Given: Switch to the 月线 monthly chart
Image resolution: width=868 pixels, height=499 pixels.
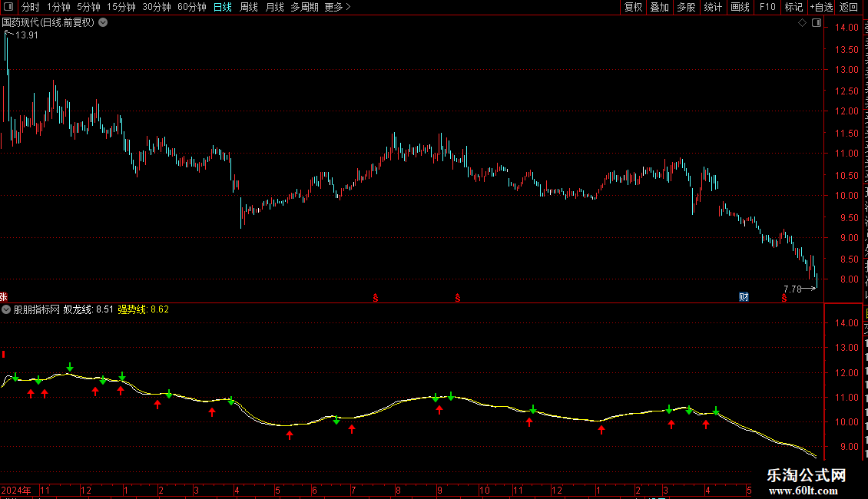Looking at the screenshot, I should pos(274,7).
